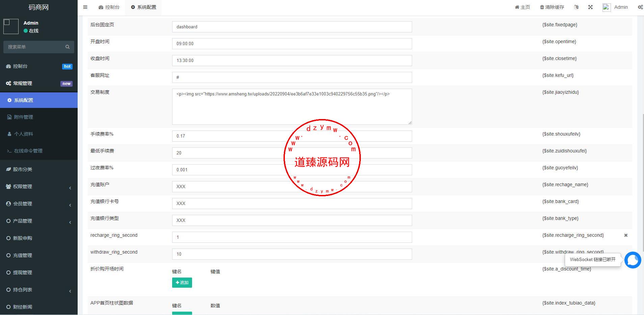The image size is (644, 315).
Task: Switch to the 控制台 tab
Action: (109, 7)
